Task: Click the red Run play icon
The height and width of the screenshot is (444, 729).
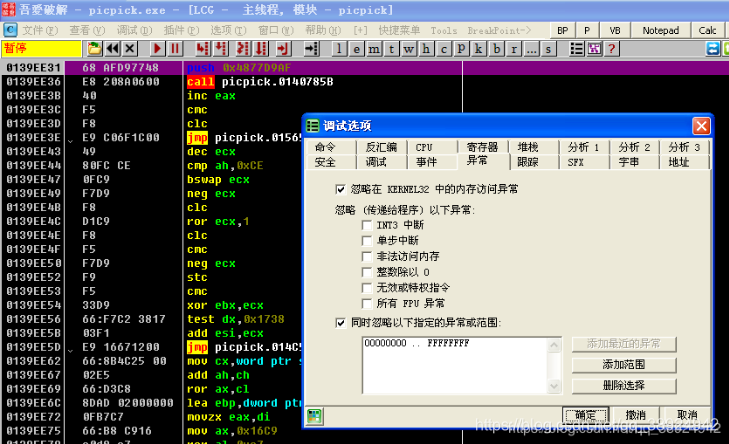Action: click(x=157, y=48)
